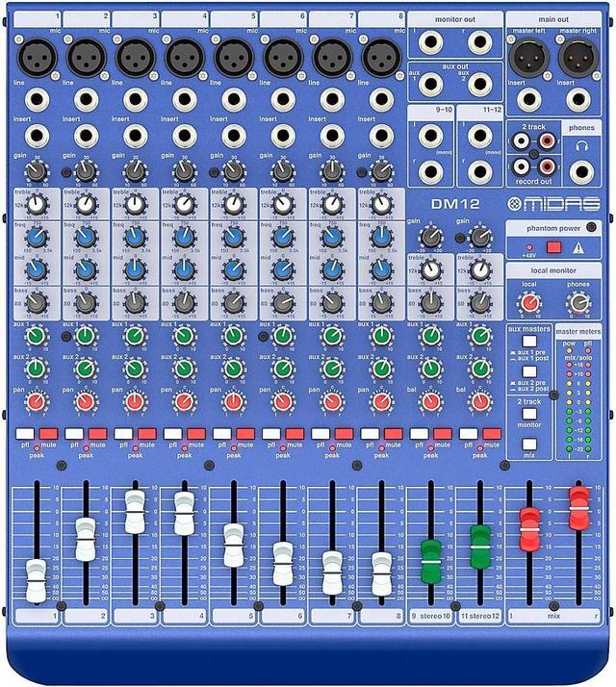Click the channel 1 gain knob

tap(37, 172)
